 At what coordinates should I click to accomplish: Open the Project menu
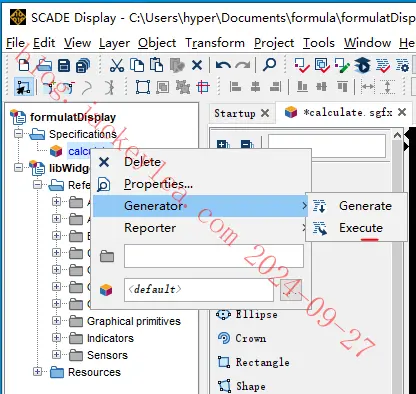click(274, 43)
